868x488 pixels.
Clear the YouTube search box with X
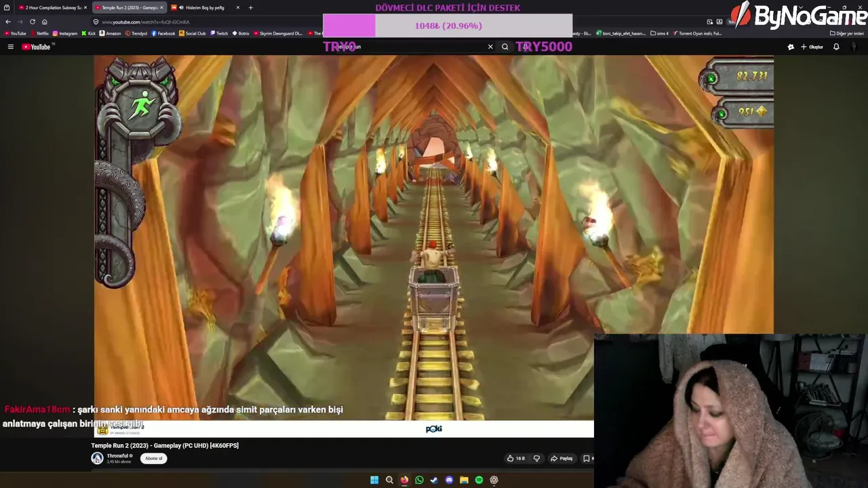(x=490, y=47)
